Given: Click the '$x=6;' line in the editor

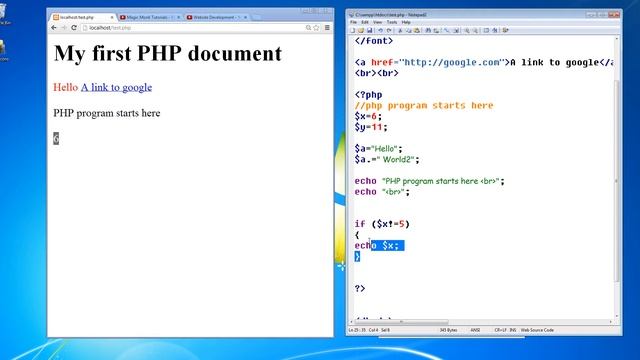Looking at the screenshot, I should click(x=368, y=116).
